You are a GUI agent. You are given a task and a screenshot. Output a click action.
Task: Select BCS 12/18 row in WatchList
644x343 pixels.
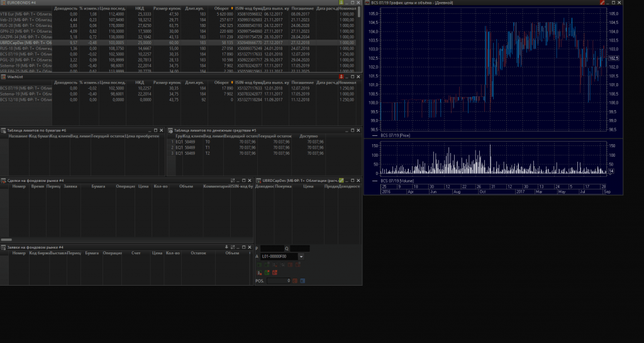tap(179, 100)
